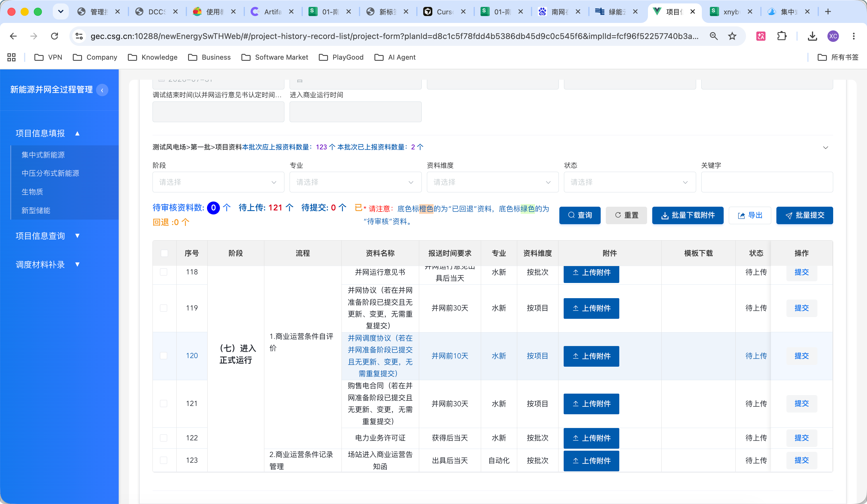
Task: Click 批量下载附件 button
Action: [x=688, y=215]
